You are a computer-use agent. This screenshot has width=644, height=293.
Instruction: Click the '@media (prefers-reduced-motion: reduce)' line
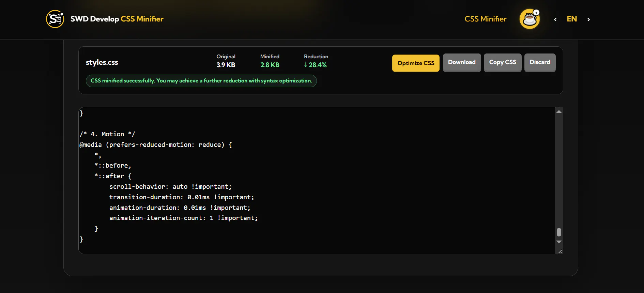click(x=156, y=144)
